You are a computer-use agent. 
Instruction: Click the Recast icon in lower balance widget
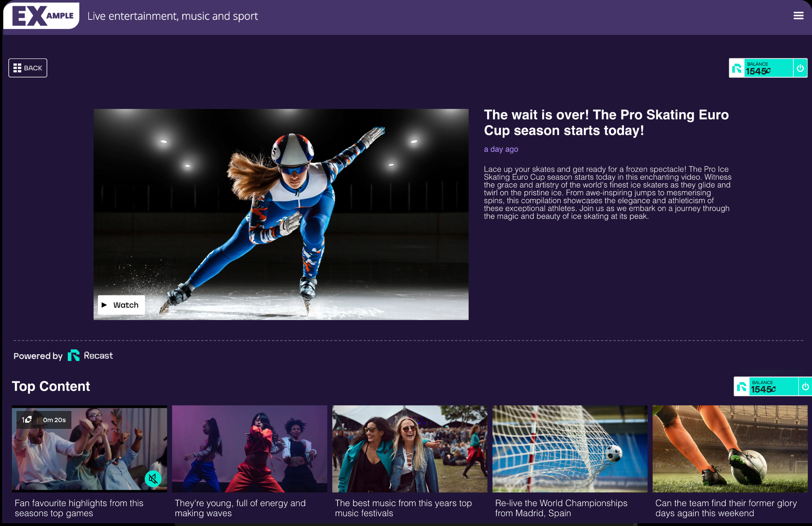pyautogui.click(x=741, y=387)
